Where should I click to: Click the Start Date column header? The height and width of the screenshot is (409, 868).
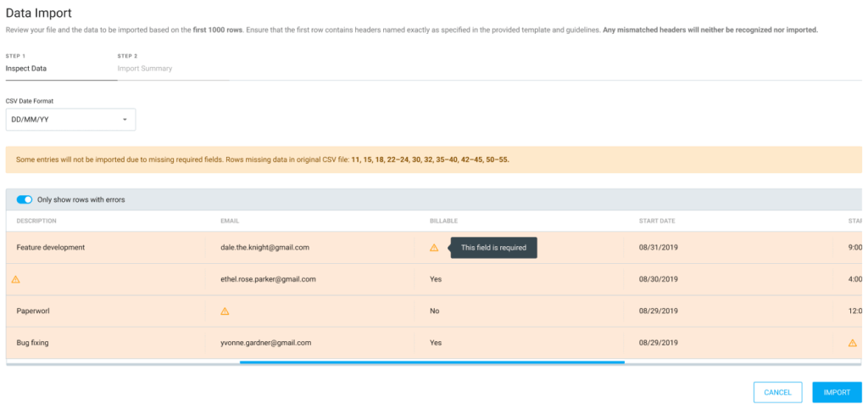click(657, 221)
